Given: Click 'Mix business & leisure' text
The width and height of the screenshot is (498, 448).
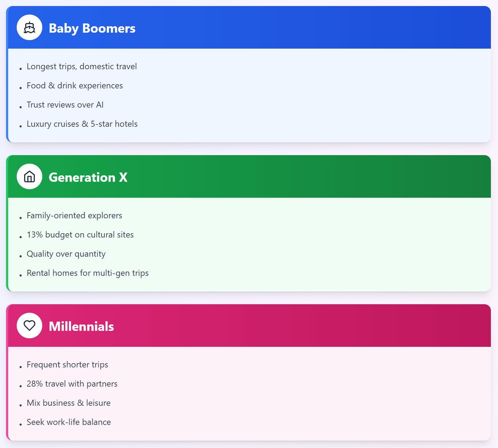Looking at the screenshot, I should [69, 403].
